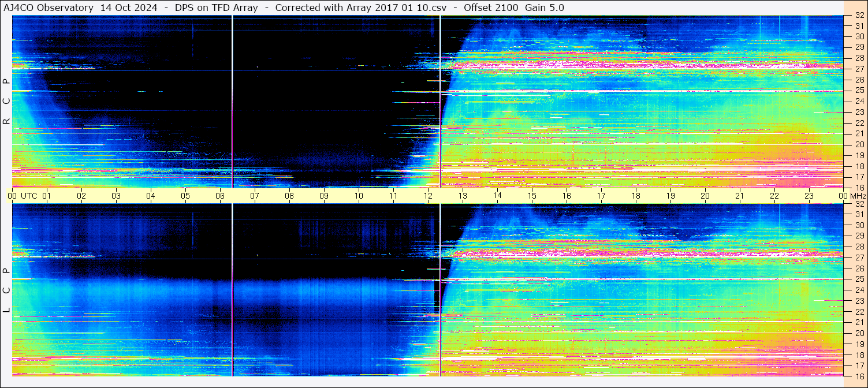The height and width of the screenshot is (388, 868).
Task: Select hour '04' on the UTC time axis
Action: [x=151, y=196]
